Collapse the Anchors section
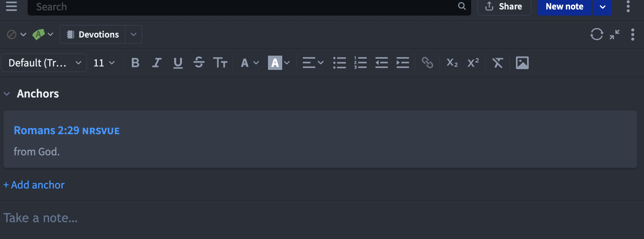Viewport: 644px width, 239px height. coord(7,94)
